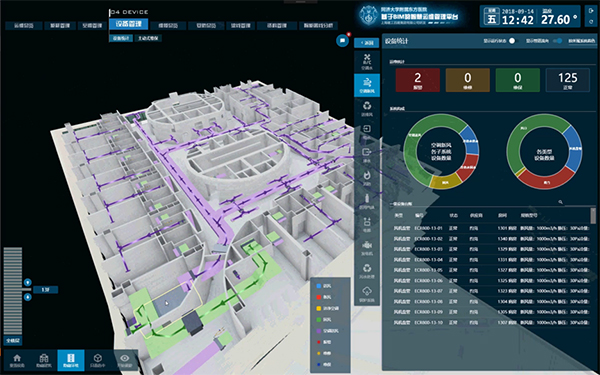
Task: Click the search magnifier above device table
Action: point(560,202)
